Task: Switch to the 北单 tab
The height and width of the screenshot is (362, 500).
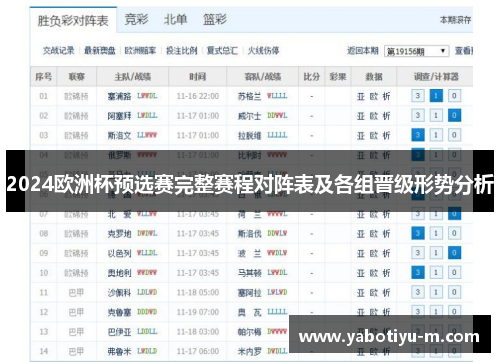Action: (175, 19)
